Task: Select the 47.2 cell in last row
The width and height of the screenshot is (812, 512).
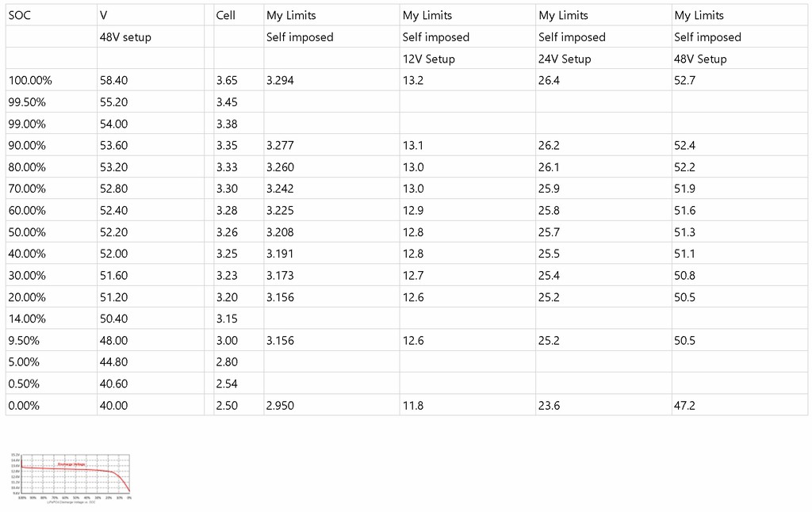Action: point(740,405)
